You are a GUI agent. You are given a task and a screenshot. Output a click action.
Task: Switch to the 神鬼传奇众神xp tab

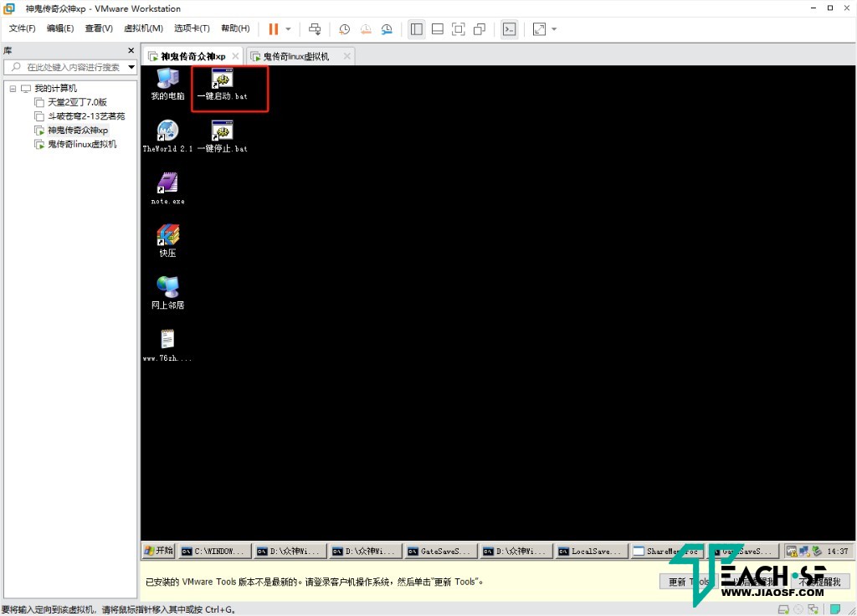tap(192, 56)
